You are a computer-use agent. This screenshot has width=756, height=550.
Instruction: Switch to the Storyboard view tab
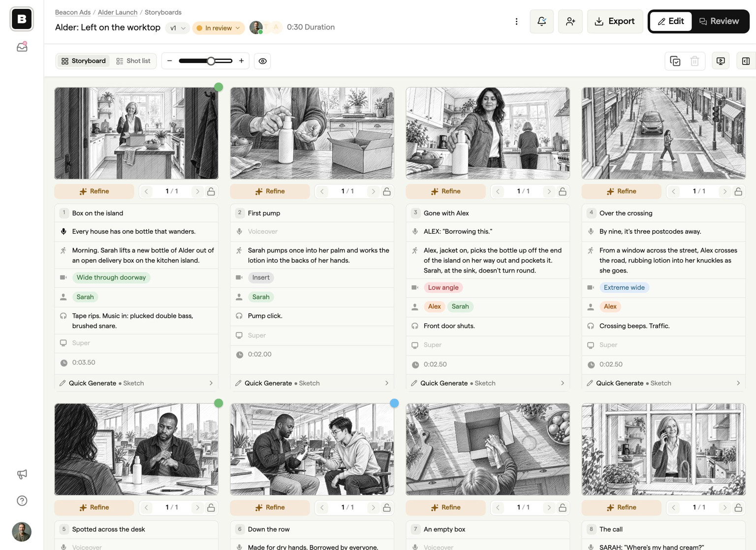tap(84, 61)
